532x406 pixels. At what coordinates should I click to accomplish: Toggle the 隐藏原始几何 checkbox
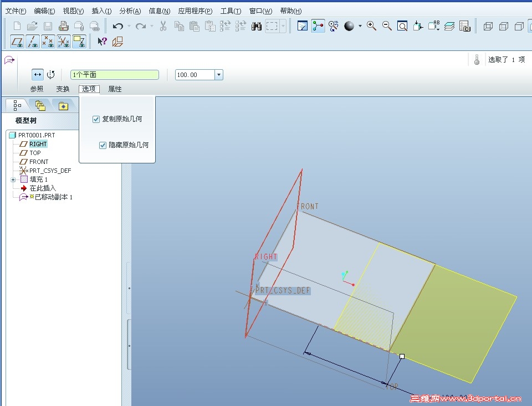[103, 145]
